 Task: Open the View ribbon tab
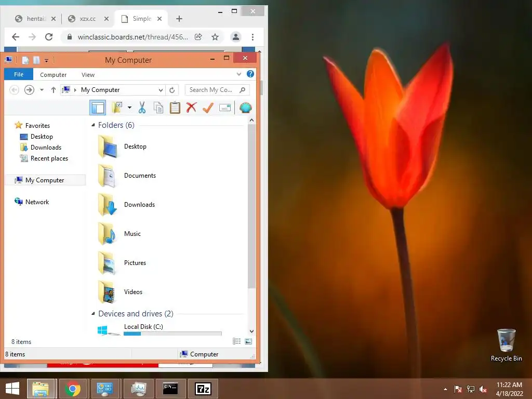[x=88, y=75]
